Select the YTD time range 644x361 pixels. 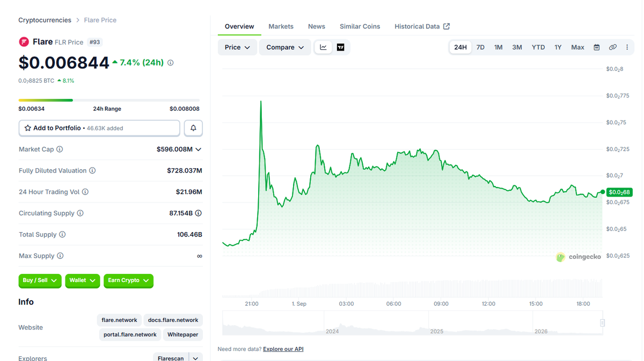pos(538,47)
